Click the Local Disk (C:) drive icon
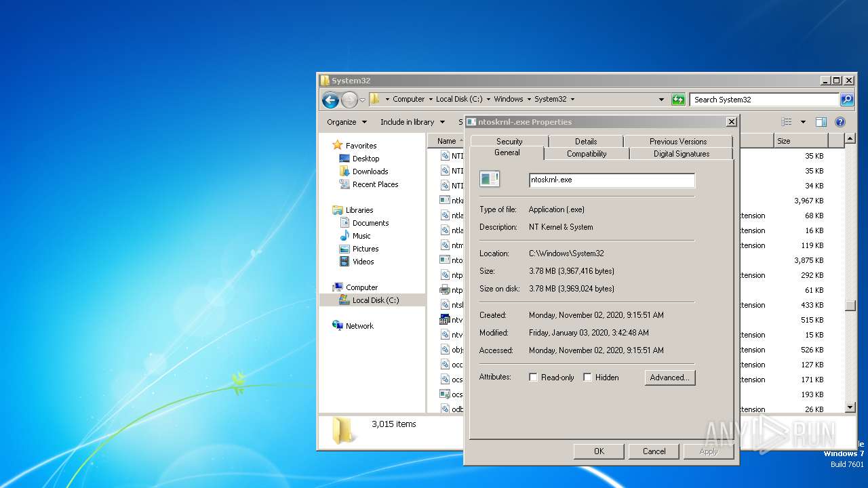 (x=344, y=300)
